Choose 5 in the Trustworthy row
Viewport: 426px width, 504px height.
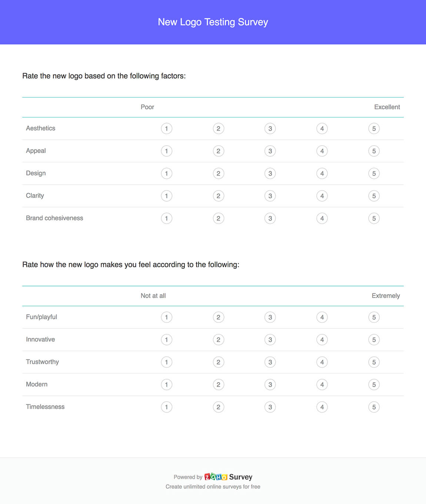click(x=374, y=362)
